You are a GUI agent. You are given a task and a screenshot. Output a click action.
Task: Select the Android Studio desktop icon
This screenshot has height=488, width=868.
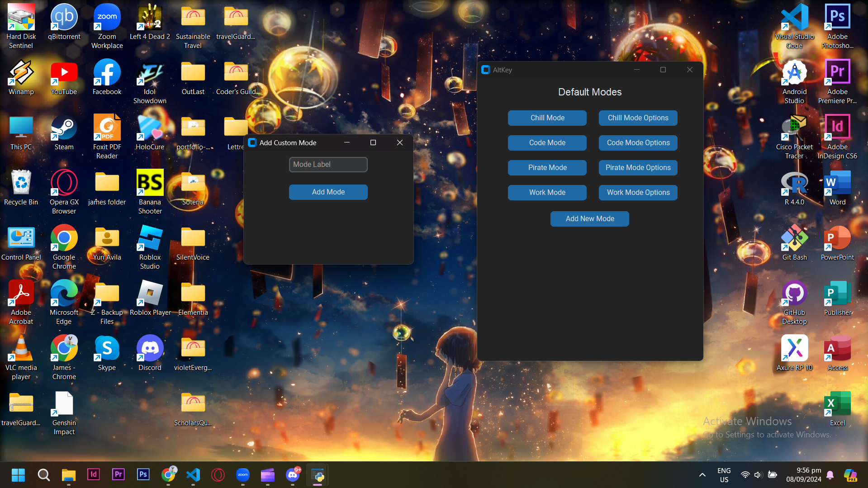point(795,81)
